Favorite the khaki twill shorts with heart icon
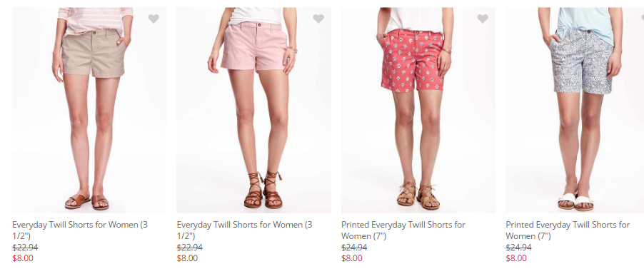Viewport: 644px width, 269px height. click(x=154, y=19)
